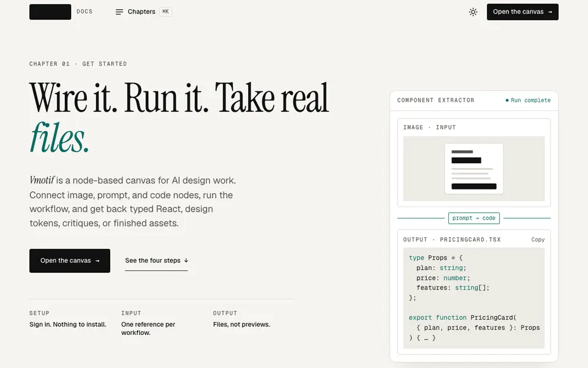
Task: Click 'features: string[];' code line
Action: 453,288
